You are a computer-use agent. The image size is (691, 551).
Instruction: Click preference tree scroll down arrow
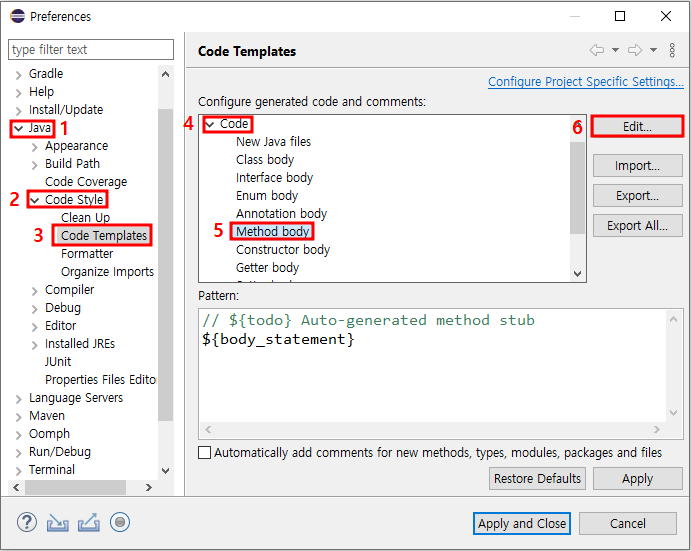(166, 471)
